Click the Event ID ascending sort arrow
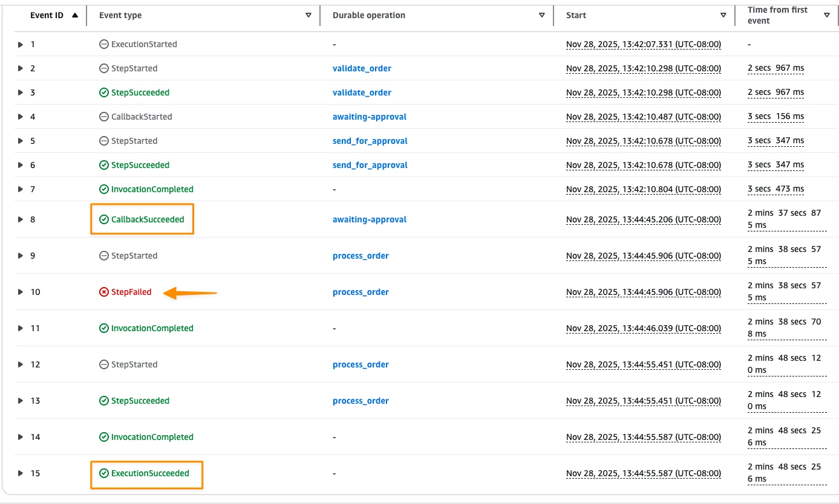Screen dimensions: 839x504 [x=75, y=15]
